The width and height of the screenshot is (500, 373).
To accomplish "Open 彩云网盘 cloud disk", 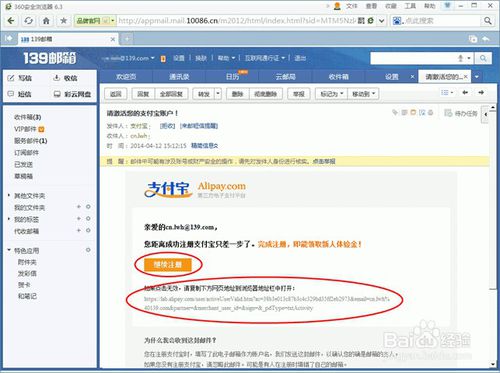I will coord(72,94).
